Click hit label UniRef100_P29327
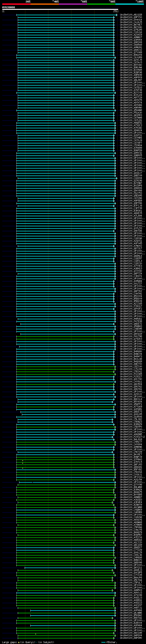Viewport: 146px width, 644px height. tap(131, 376)
